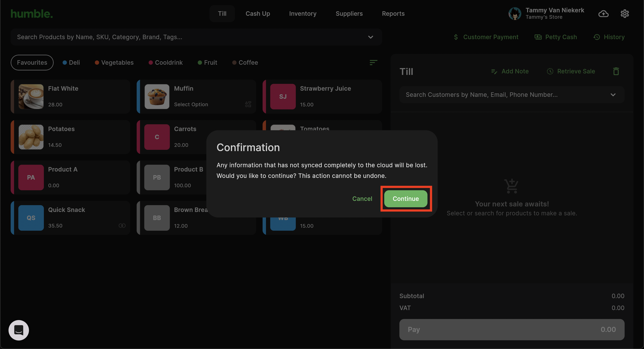The width and height of the screenshot is (644, 349).
Task: Expand the customer search dropdown chevron
Action: tap(613, 95)
